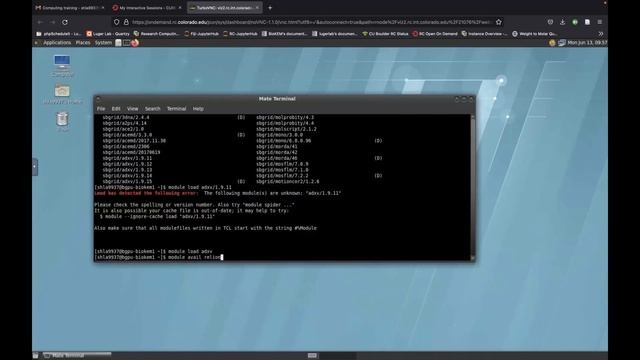The height and width of the screenshot is (360, 640).
Task: Open the terminal window menu button in titlebar
Action: pyautogui.click(x=98, y=99)
